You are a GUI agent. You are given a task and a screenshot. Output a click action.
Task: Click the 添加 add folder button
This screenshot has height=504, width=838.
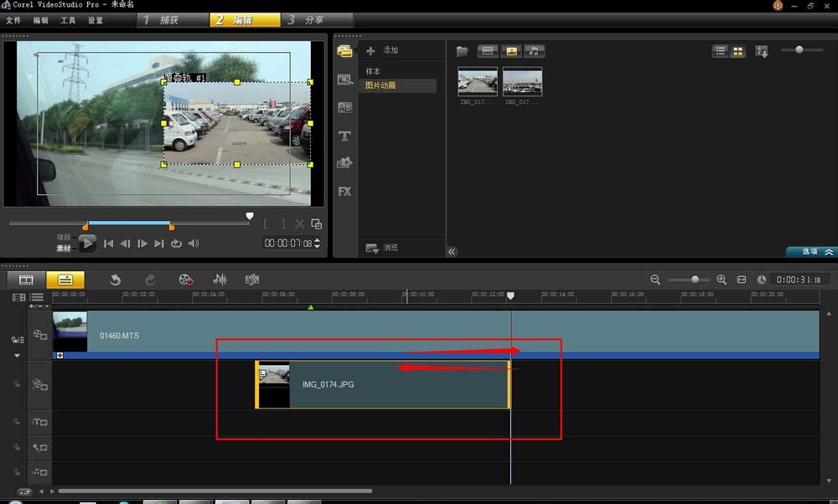click(x=383, y=51)
